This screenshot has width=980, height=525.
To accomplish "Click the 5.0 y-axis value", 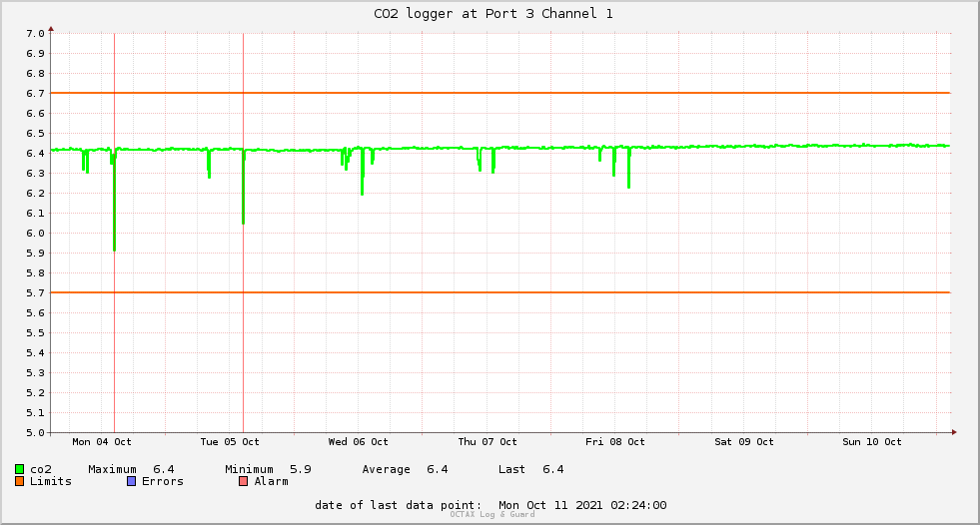I will (35, 432).
